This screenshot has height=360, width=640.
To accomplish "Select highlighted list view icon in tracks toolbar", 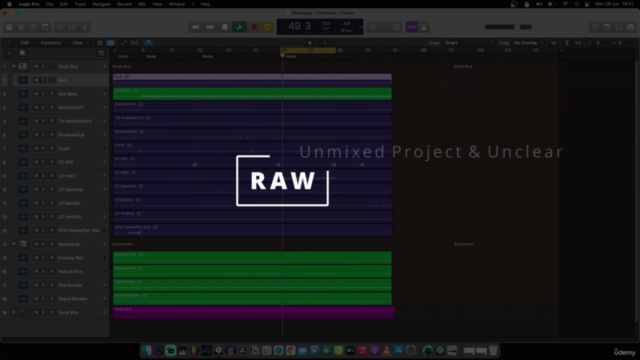I will (x=110, y=43).
